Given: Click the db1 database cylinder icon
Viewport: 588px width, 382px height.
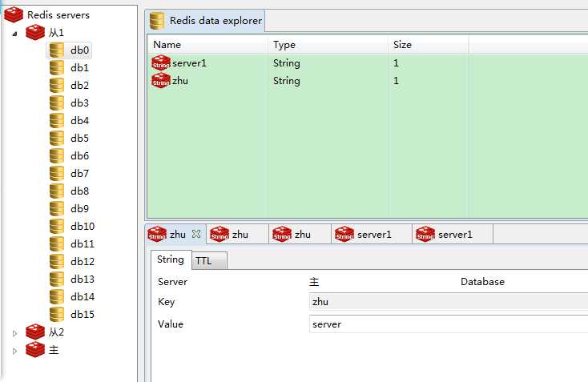Looking at the screenshot, I should pyautogui.click(x=57, y=67).
